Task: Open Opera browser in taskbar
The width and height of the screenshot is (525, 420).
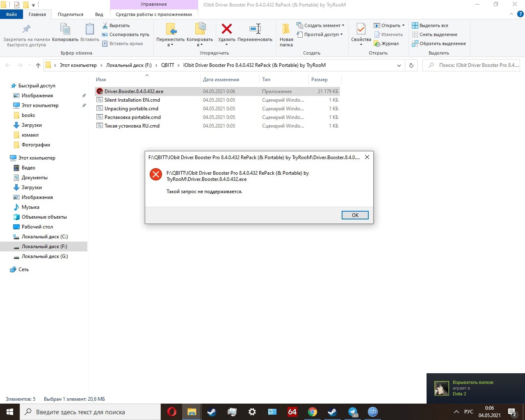Action: click(172, 412)
